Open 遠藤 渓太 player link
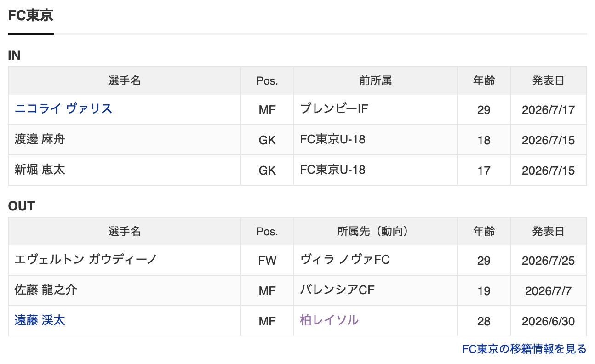This screenshot has height=364, width=595. 40,320
